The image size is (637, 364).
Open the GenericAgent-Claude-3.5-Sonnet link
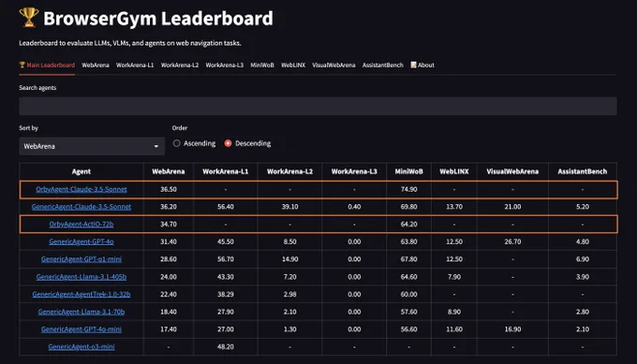pyautogui.click(x=81, y=207)
